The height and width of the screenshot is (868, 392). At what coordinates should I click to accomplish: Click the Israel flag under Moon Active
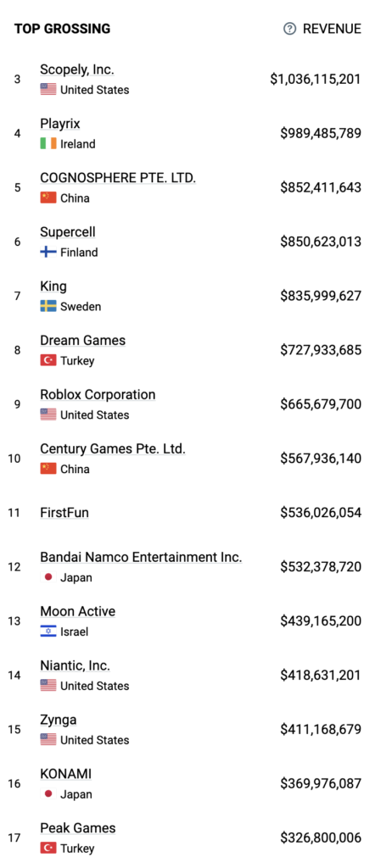pyautogui.click(x=48, y=632)
